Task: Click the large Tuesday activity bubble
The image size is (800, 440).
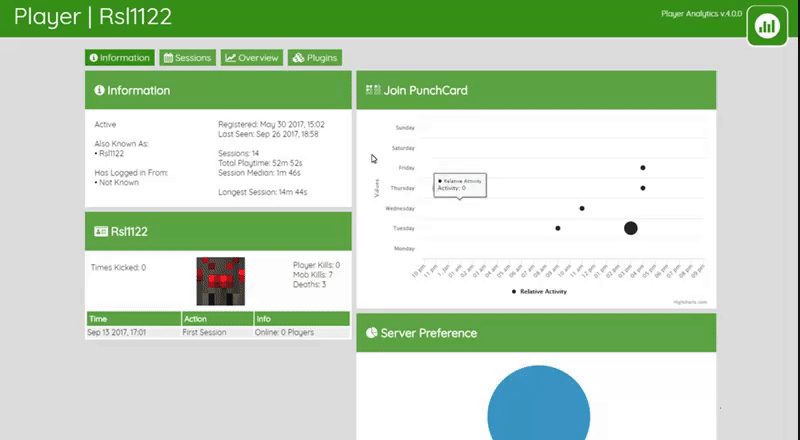Action: pos(630,228)
